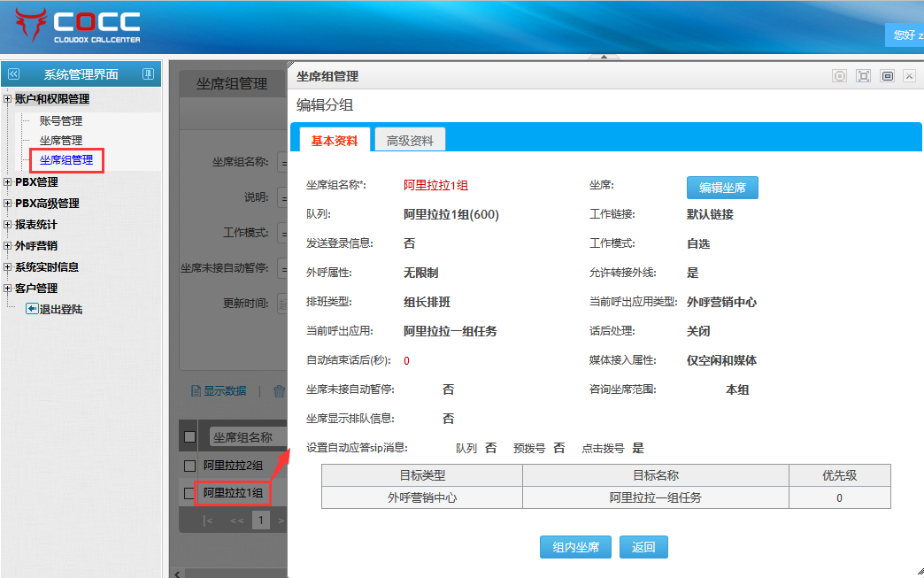Screen dimensions: 924x578
Task: Click the restore window icon in dialog header
Action: click(887, 76)
